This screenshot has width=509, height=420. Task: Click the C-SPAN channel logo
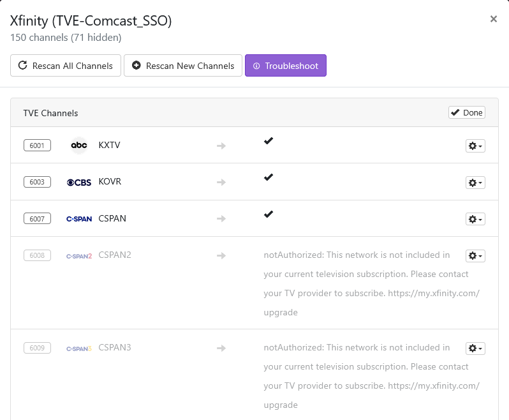[79, 219]
